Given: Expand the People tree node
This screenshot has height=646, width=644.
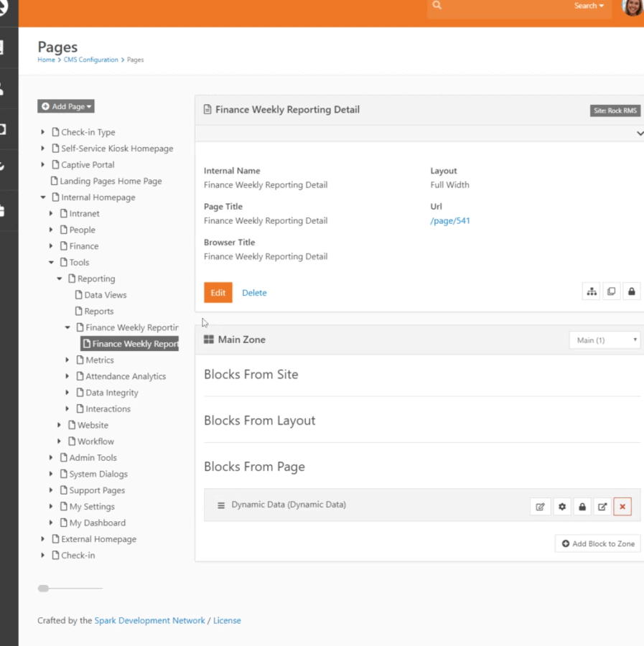Looking at the screenshot, I should click(x=51, y=230).
